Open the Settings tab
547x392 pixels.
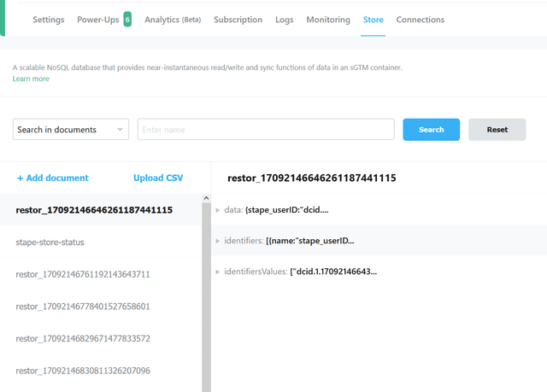coord(48,20)
